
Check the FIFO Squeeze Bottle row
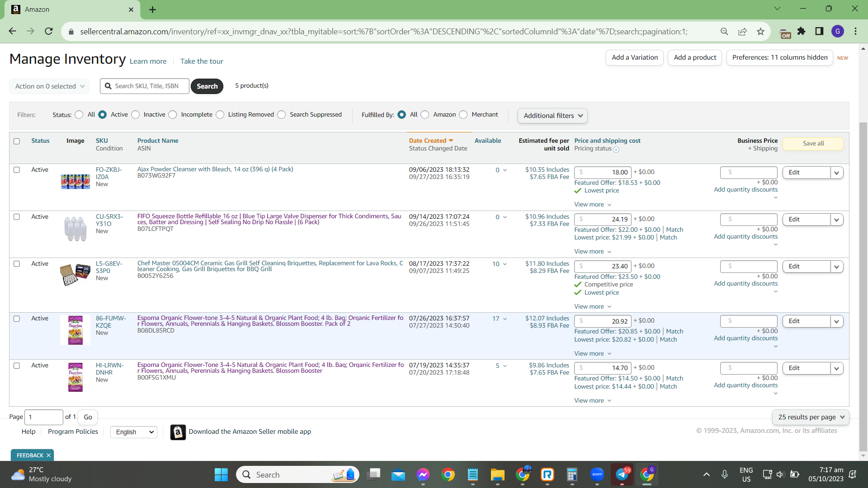click(17, 217)
